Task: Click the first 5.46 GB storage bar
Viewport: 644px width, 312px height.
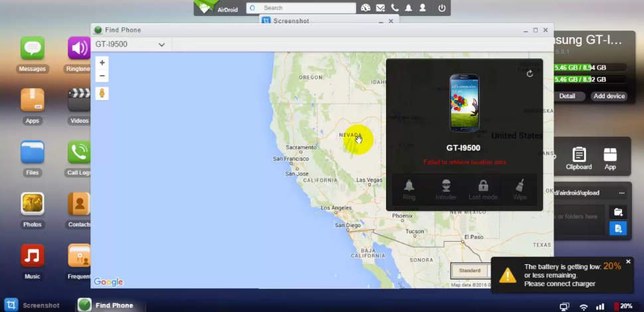Action: (590, 68)
